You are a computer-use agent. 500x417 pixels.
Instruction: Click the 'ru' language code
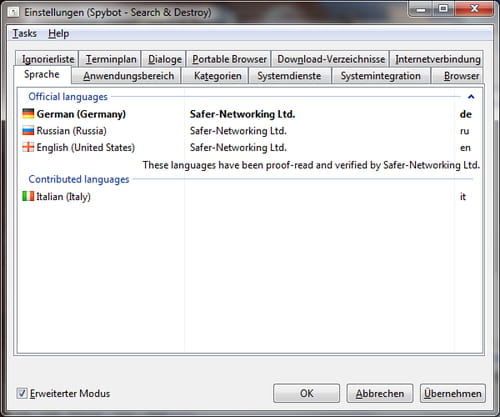[x=464, y=131]
